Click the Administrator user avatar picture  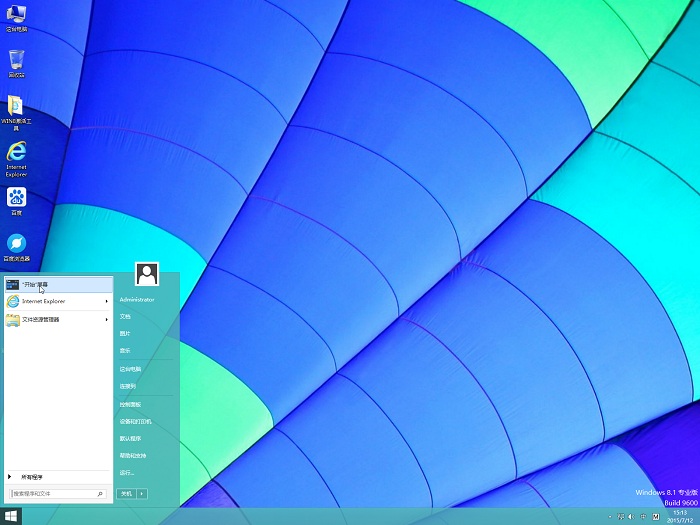pos(147,274)
